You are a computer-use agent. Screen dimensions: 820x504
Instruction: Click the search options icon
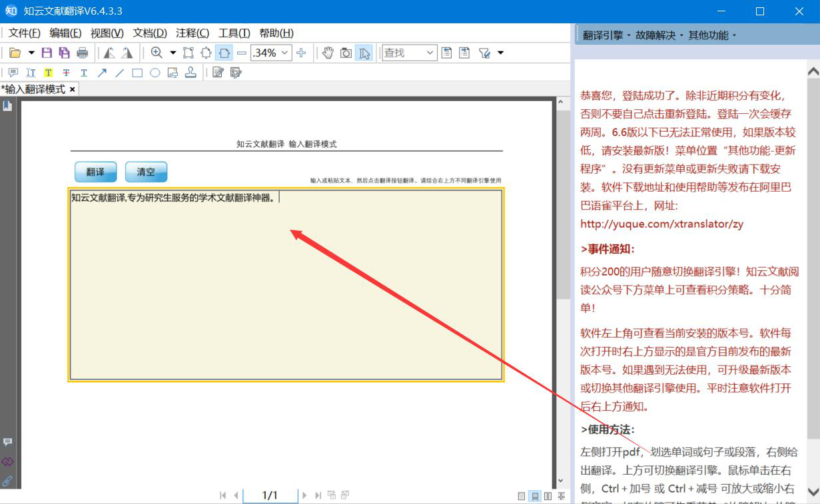tap(485, 53)
